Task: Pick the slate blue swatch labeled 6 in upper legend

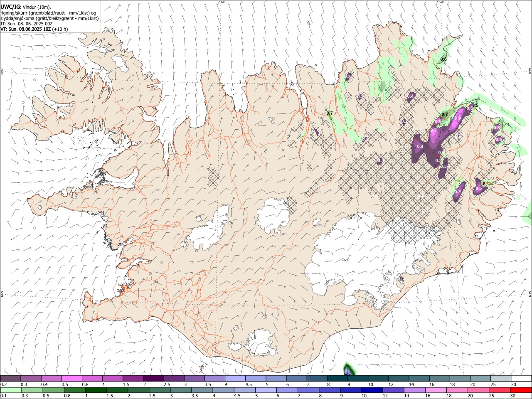Action: [296, 378]
